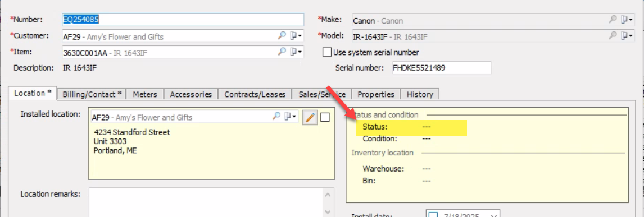Switch to the Billing/Contact tab

pos(92,94)
